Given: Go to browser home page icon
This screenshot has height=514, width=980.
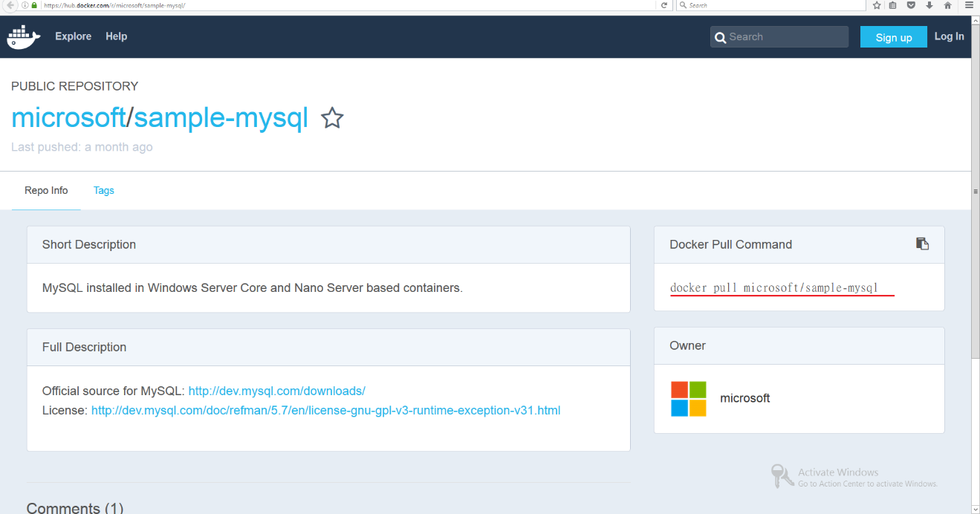Looking at the screenshot, I should pyautogui.click(x=947, y=5).
